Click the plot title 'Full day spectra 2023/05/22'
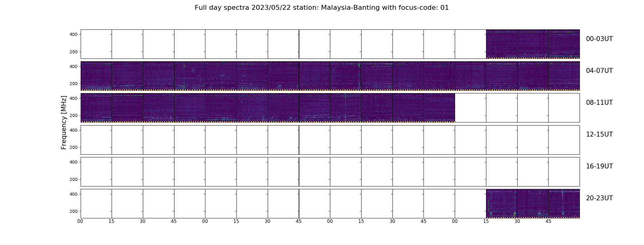 322,8
